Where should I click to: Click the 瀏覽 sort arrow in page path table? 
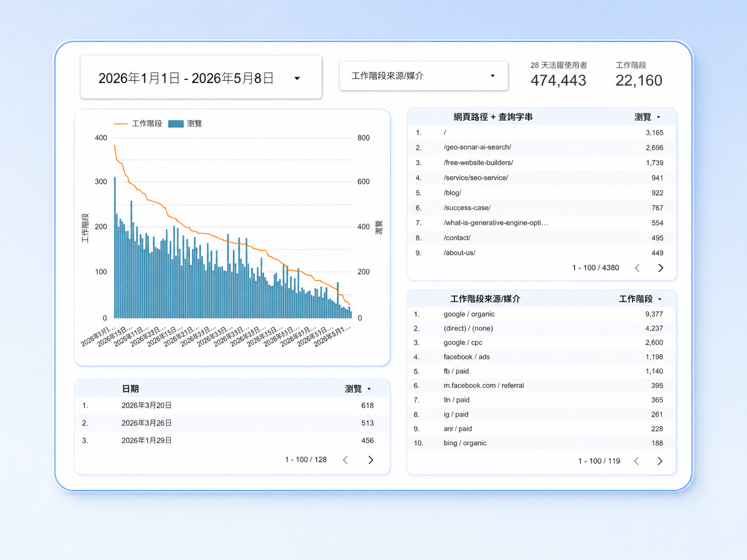tap(659, 118)
